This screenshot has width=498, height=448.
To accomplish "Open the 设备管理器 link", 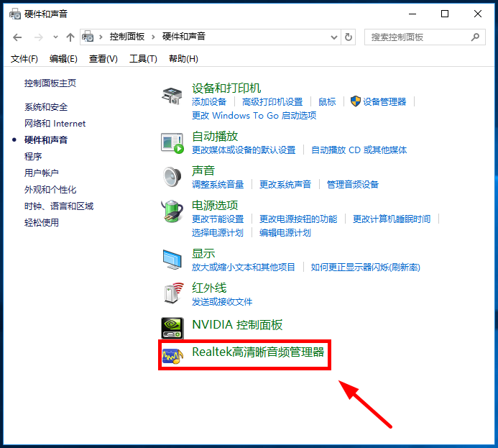I will click(384, 102).
